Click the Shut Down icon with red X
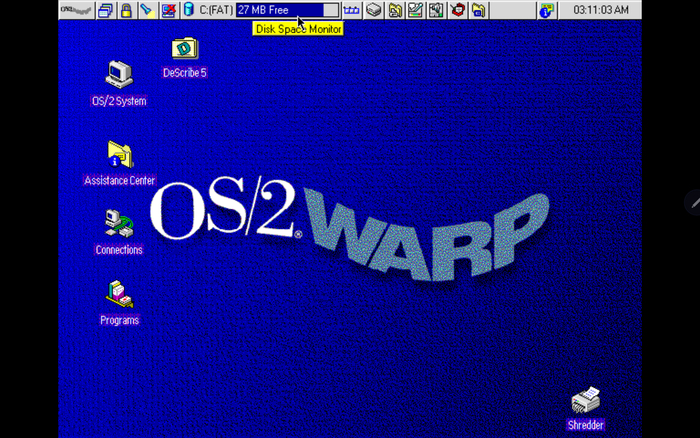Viewport: 700px width, 438px height. click(x=168, y=10)
